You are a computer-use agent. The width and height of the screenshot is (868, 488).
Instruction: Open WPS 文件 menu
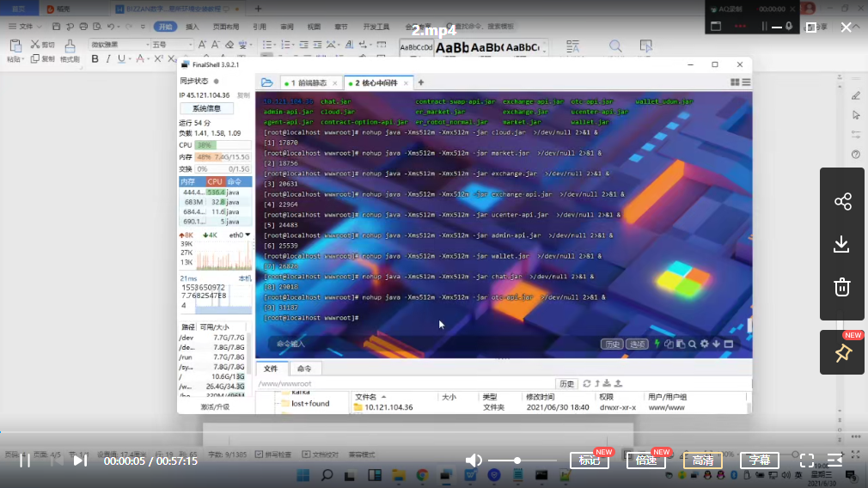tap(26, 27)
